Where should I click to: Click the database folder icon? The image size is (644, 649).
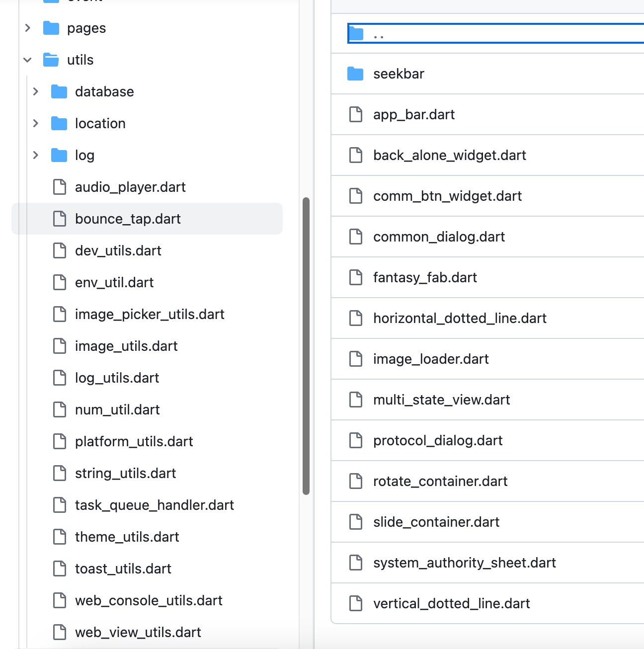pyautogui.click(x=59, y=92)
